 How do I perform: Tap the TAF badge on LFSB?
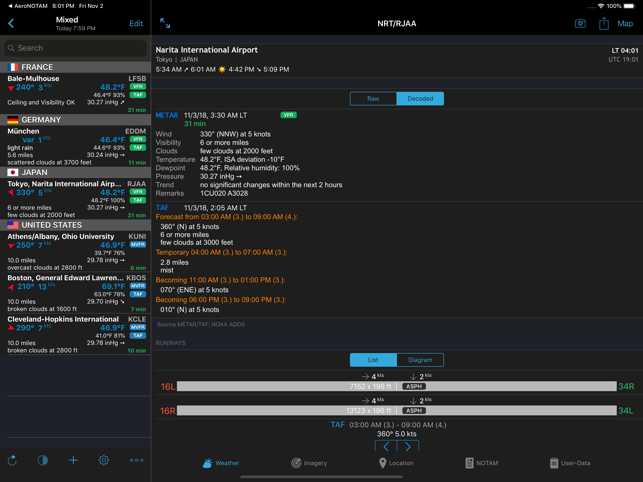pyautogui.click(x=138, y=95)
